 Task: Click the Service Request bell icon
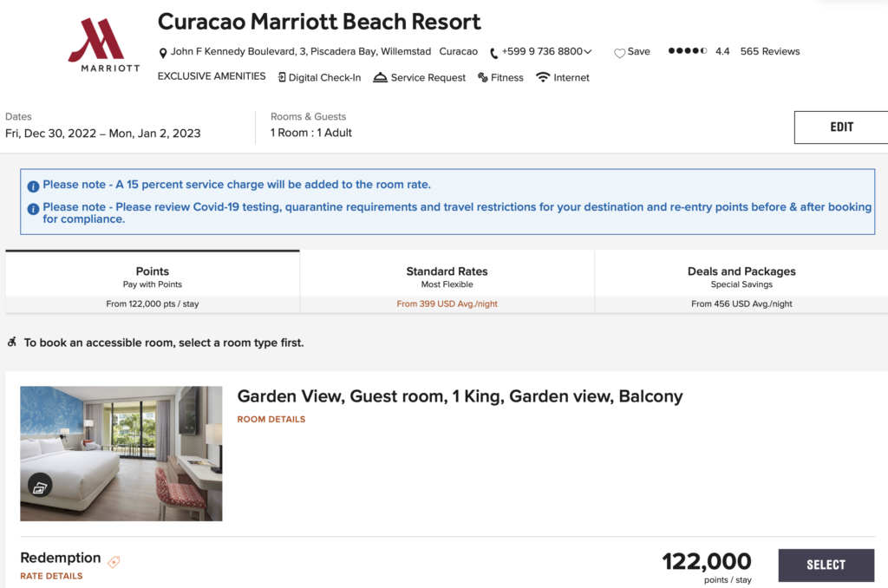pos(379,77)
